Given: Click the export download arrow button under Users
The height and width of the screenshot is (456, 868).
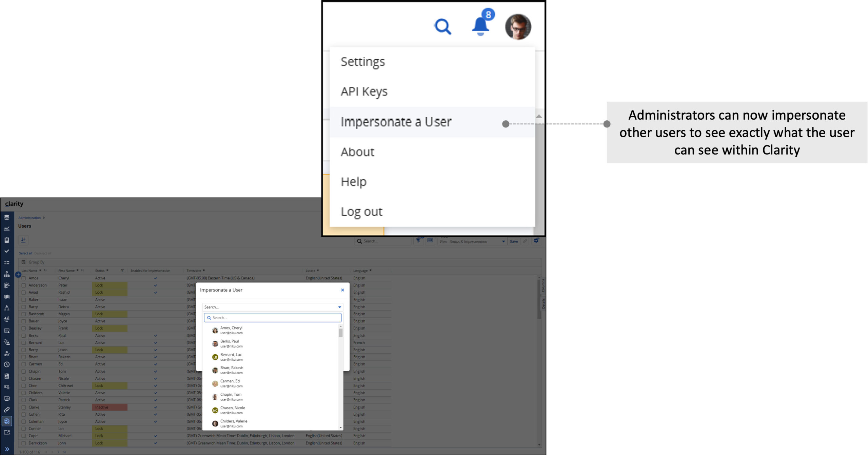Looking at the screenshot, I should (23, 240).
